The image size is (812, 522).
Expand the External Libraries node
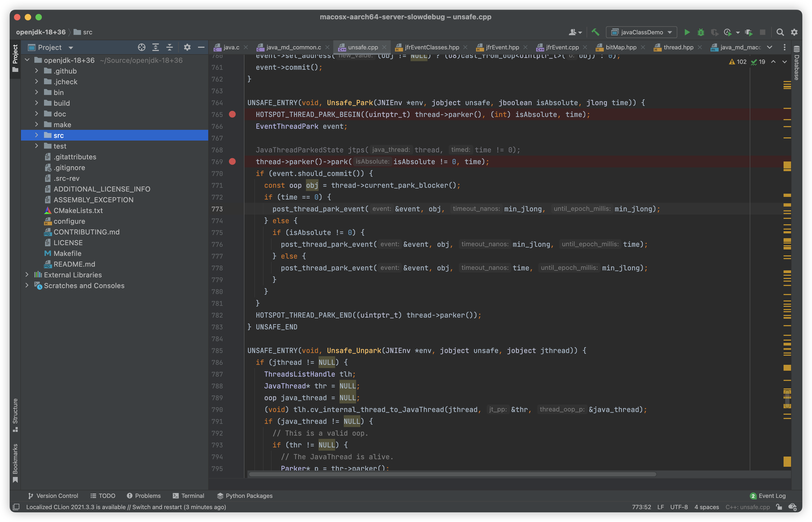click(x=27, y=275)
